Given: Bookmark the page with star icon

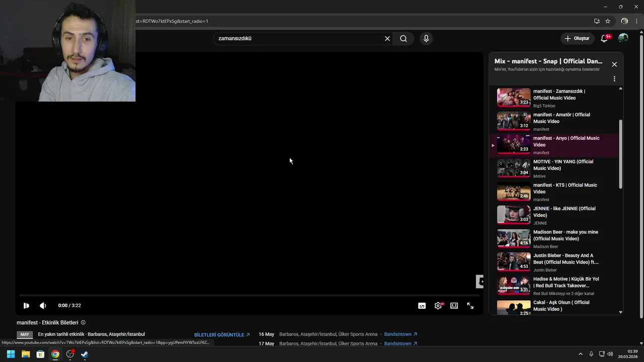Looking at the screenshot, I should 608,21.
